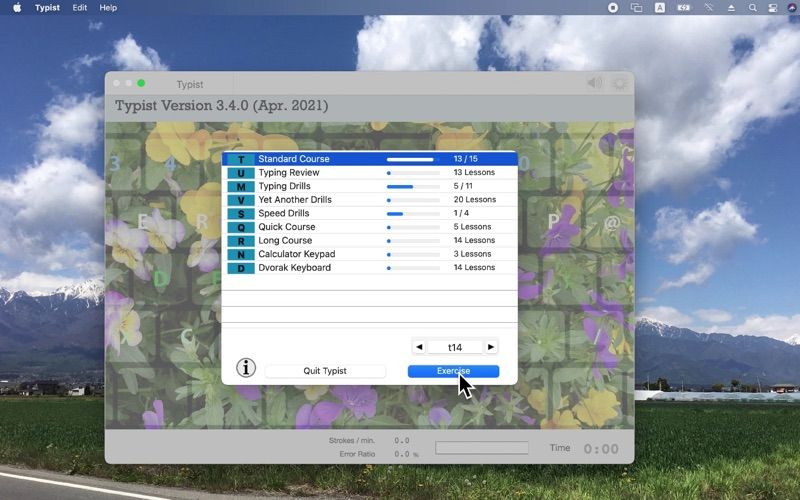Select the Typing Drills course
This screenshot has height=500, width=800.
369,186
